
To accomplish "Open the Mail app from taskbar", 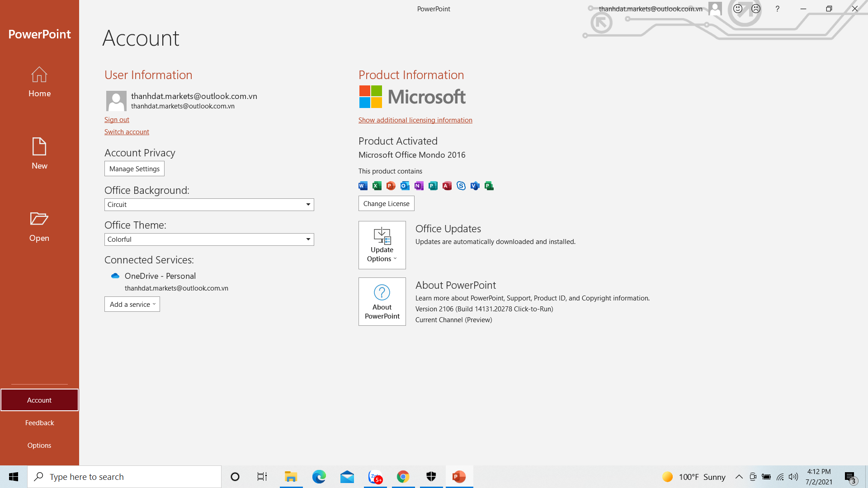I will [x=347, y=477].
